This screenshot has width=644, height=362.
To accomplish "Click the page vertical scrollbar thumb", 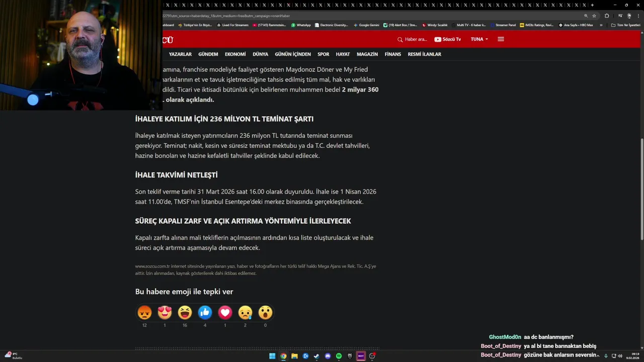I will (641, 190).
